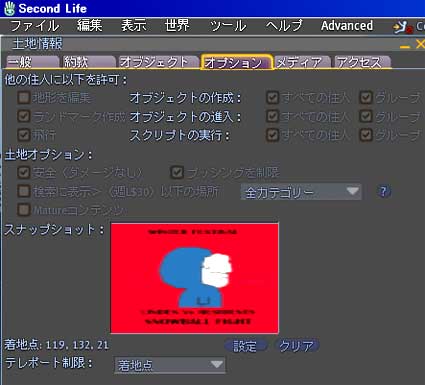Click the クリア button for landing point
This screenshot has height=385, width=425.
coord(296,346)
